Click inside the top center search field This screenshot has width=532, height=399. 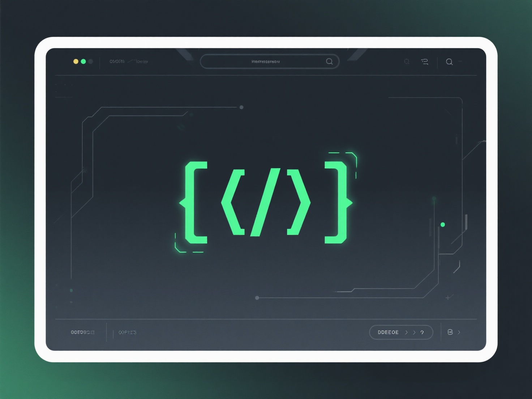click(266, 61)
